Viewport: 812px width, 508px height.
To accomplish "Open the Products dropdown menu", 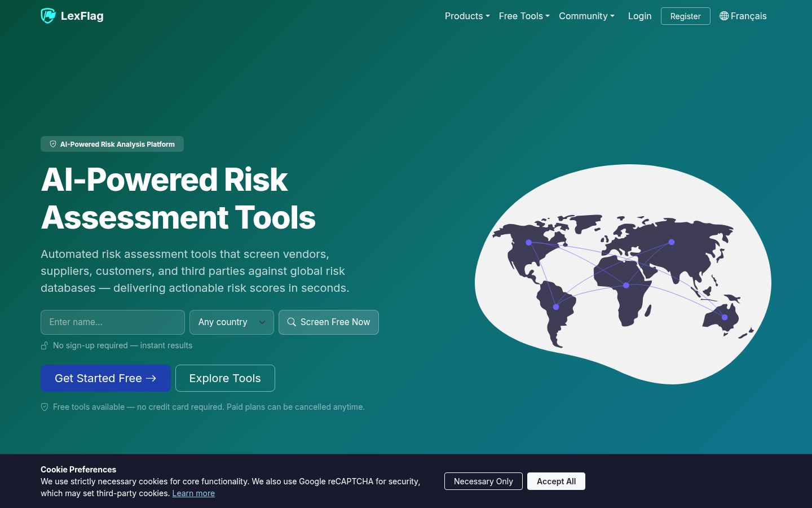I will click(x=467, y=16).
